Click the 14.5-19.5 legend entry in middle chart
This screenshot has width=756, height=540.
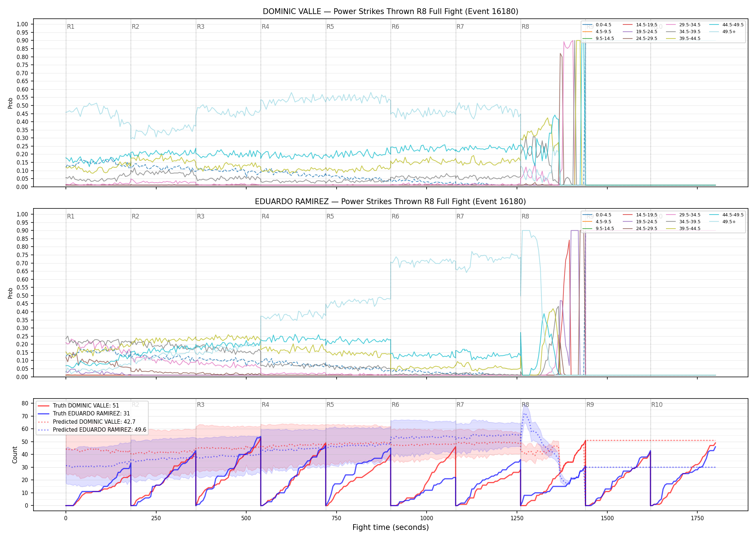point(640,215)
